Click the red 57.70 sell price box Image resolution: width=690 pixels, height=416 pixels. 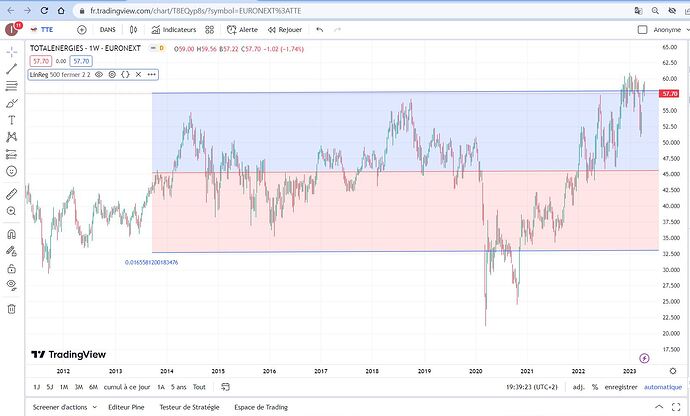[x=41, y=61]
